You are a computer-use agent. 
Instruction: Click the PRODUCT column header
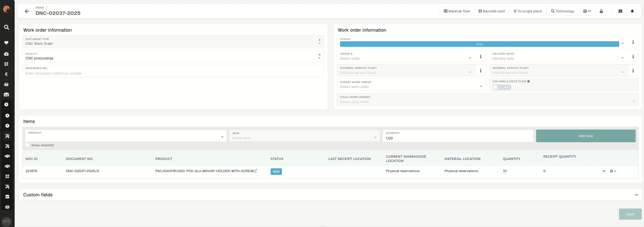click(x=164, y=159)
